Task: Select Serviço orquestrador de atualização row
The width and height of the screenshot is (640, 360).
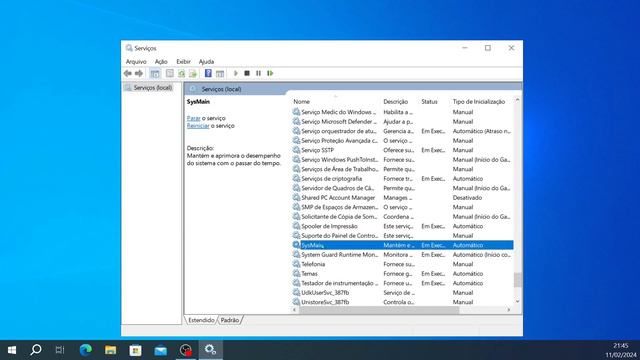Action: (x=402, y=131)
